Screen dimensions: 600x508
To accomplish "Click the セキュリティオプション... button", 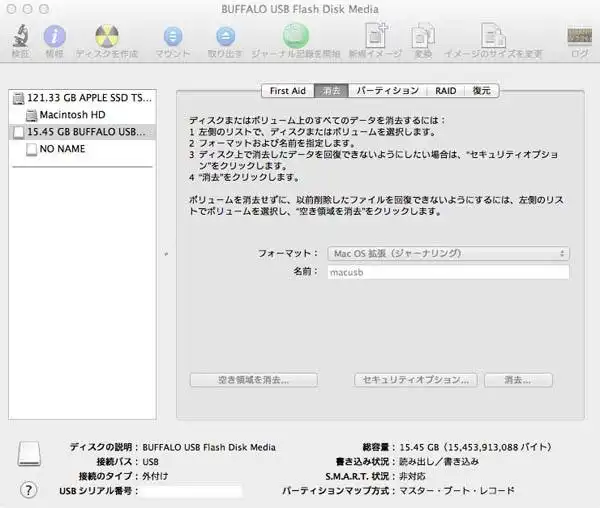I will 414,380.
